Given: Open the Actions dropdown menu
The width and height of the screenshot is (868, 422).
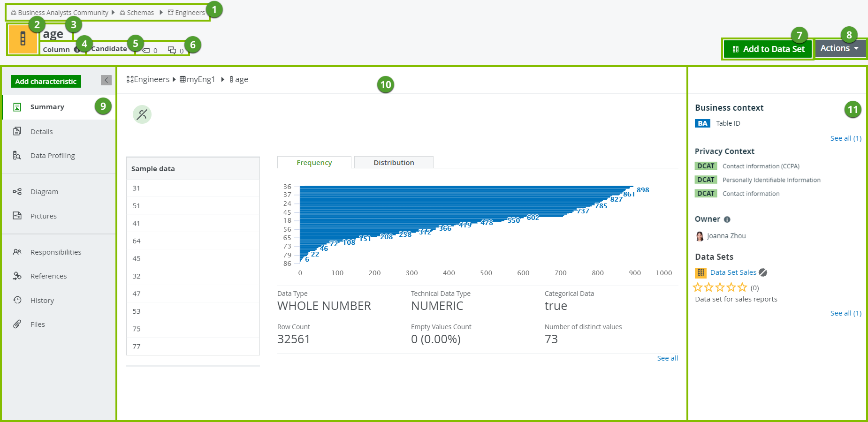Looking at the screenshot, I should pos(839,48).
